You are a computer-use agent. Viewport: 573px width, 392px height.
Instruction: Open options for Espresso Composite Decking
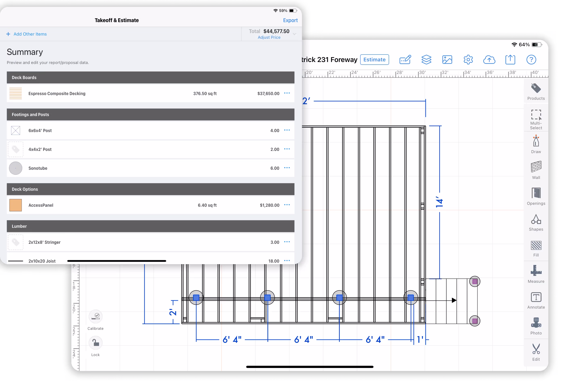click(x=287, y=93)
